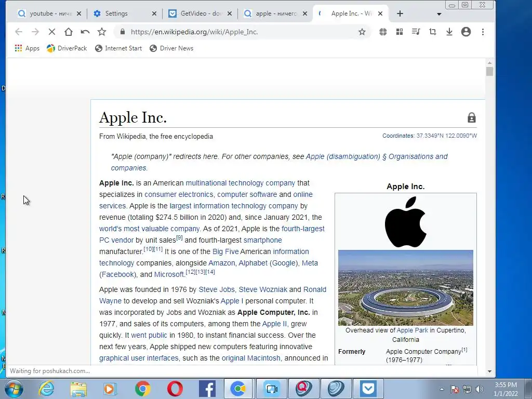The width and height of the screenshot is (532, 399).
Task: Open the Microsoft link
Action: pos(169,274)
